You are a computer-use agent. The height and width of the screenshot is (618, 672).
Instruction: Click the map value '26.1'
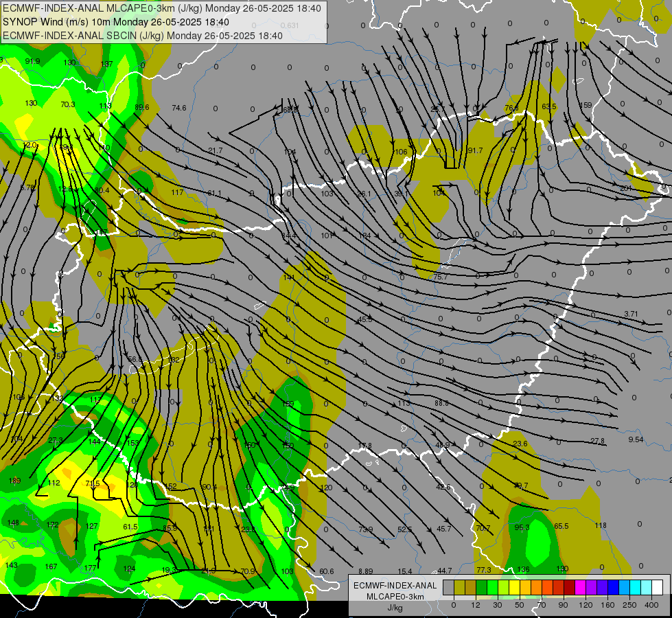(x=364, y=194)
